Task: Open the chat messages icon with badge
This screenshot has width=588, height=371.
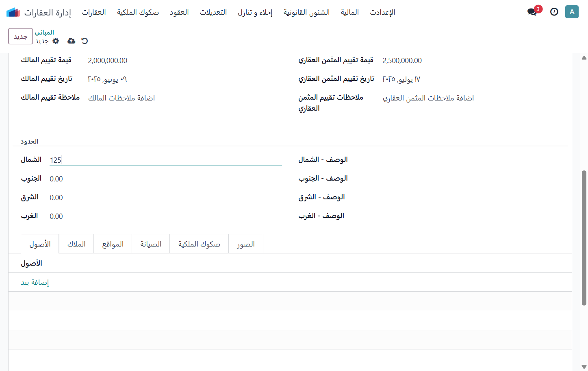Action: 532,12
